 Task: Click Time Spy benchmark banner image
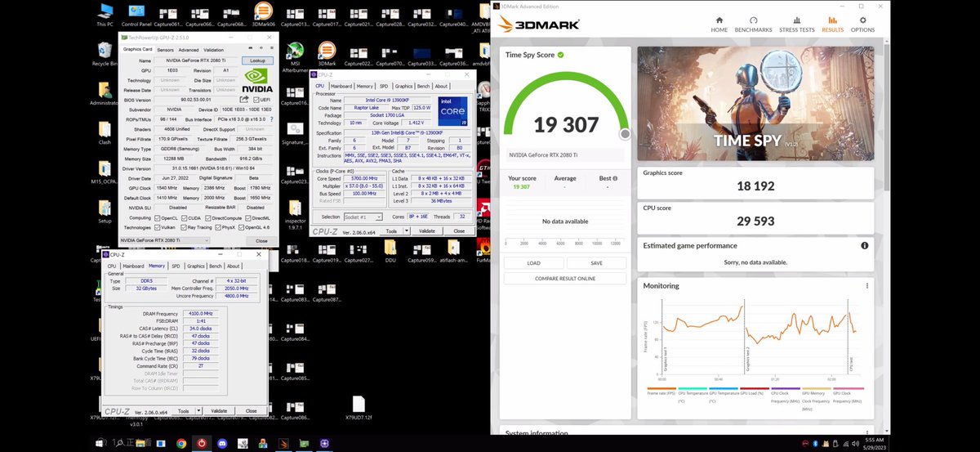pyautogui.click(x=755, y=104)
